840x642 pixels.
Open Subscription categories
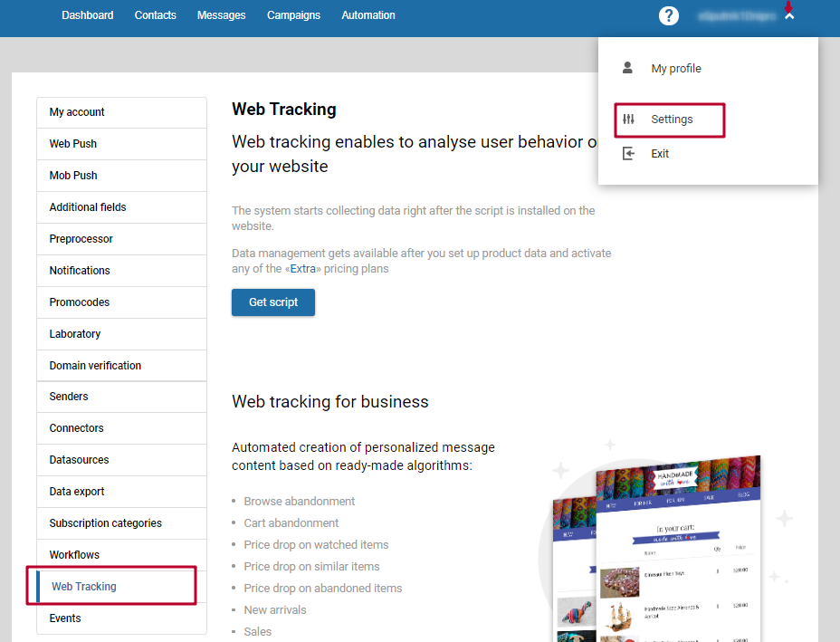[121, 523]
